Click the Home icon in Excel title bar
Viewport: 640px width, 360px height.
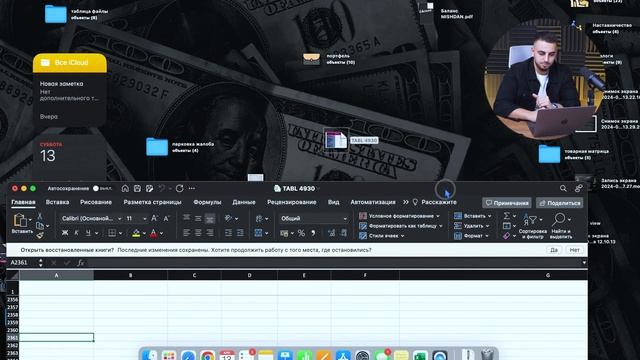pyautogui.click(x=125, y=188)
